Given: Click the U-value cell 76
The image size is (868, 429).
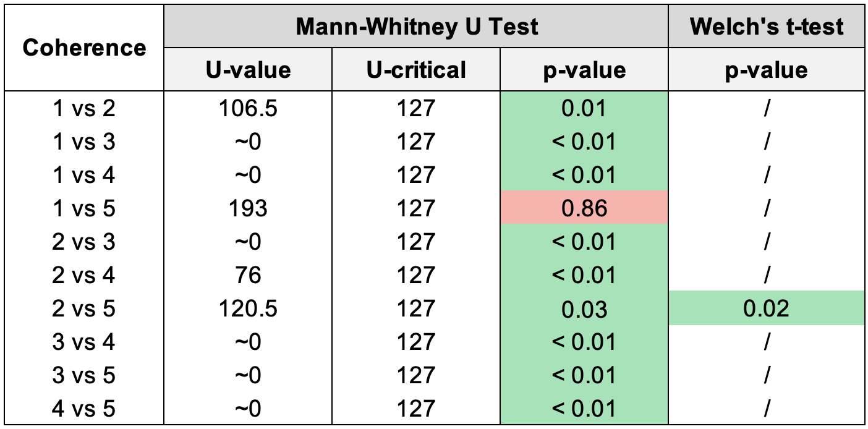Looking at the screenshot, I should click(x=248, y=275).
